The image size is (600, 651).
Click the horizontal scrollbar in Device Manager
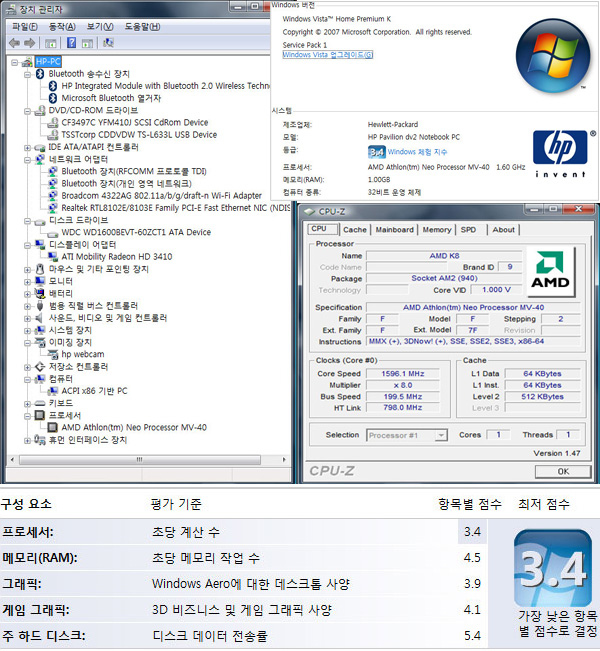pos(140,460)
